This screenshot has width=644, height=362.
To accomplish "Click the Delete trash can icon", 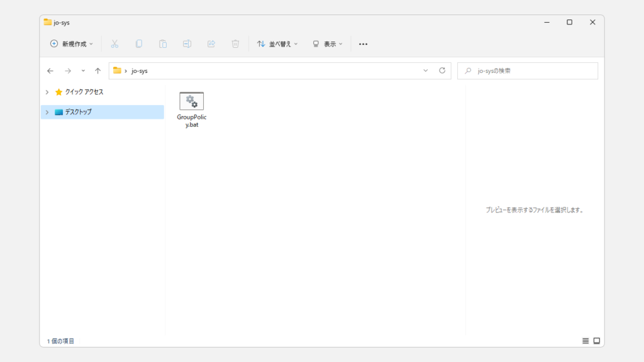I will click(x=235, y=44).
